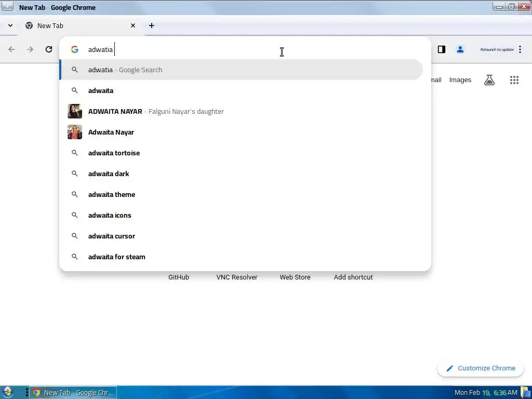The image size is (532, 399).
Task: Open the GitHub shortcut
Action: tap(179, 277)
